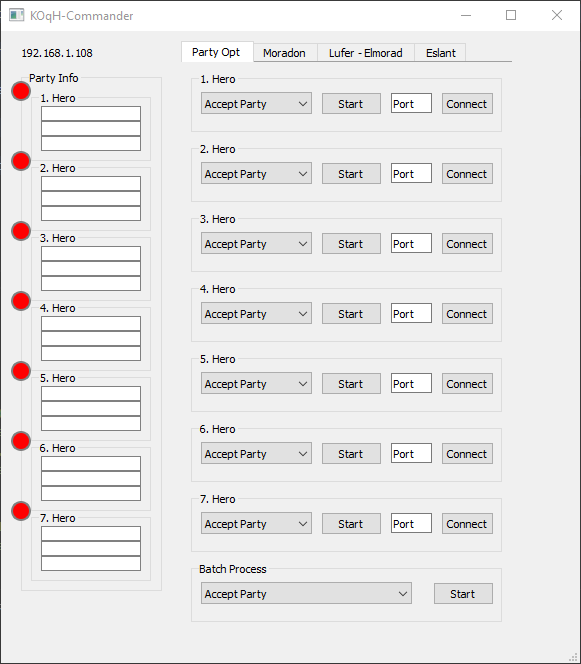
Task: Open the Accept Party dropdown for 1. Hero
Action: [256, 103]
